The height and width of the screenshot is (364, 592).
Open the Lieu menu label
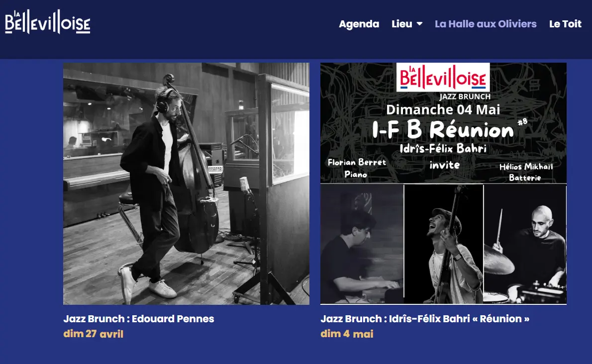402,24
